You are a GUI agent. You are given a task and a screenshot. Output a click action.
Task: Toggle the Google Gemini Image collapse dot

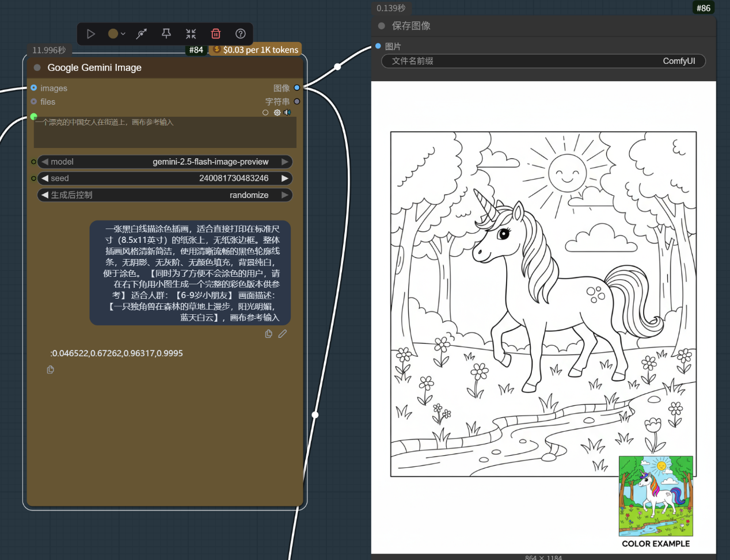(37, 68)
